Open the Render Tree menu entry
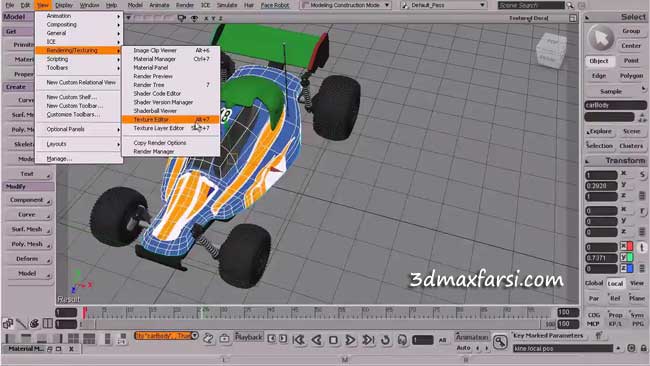This screenshot has height=366, width=650. pyautogui.click(x=170, y=85)
